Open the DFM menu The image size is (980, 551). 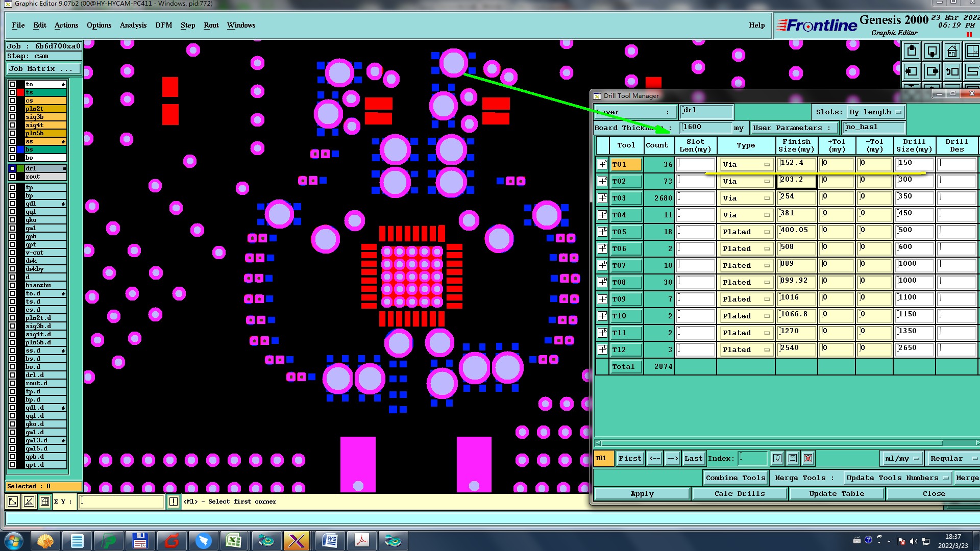163,25
